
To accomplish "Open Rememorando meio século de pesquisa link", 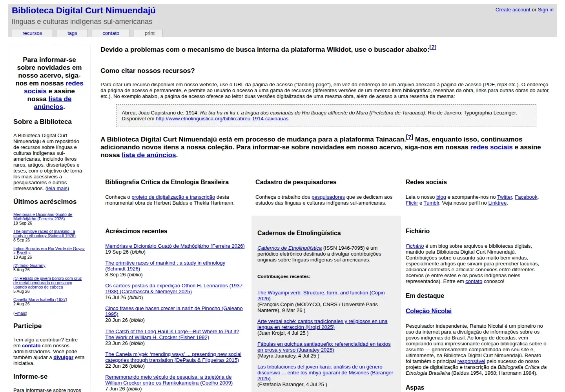I will [x=169, y=380].
